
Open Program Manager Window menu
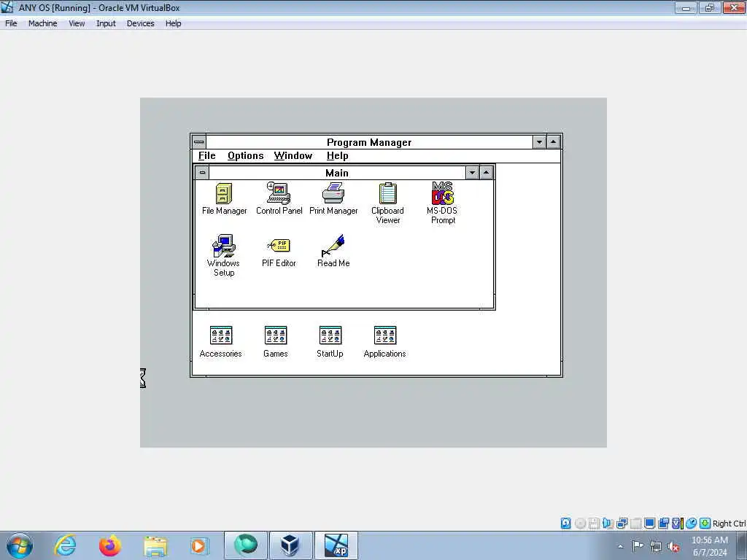pyautogui.click(x=293, y=156)
